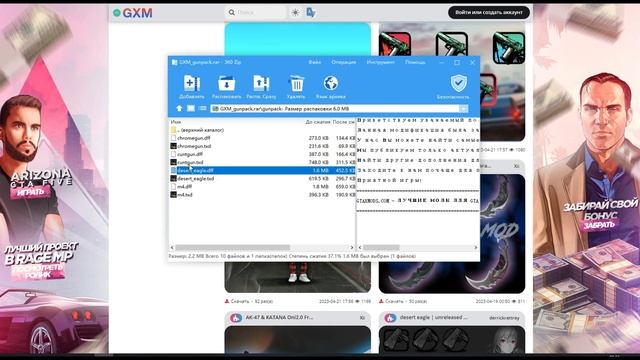Viewport: 640px width, 360px height.
Task: Open the Файл menu
Action: (314, 62)
